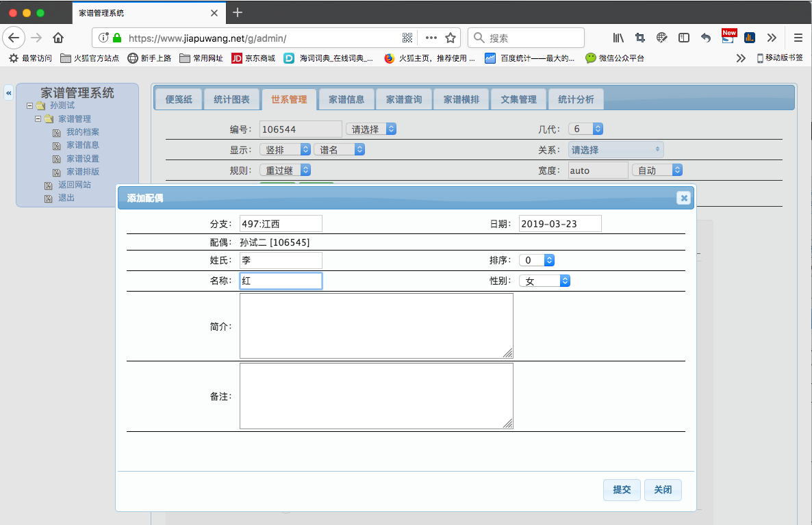Switch to the 家谱查询 tab
Viewport: 812px width, 525px height.
[404, 99]
